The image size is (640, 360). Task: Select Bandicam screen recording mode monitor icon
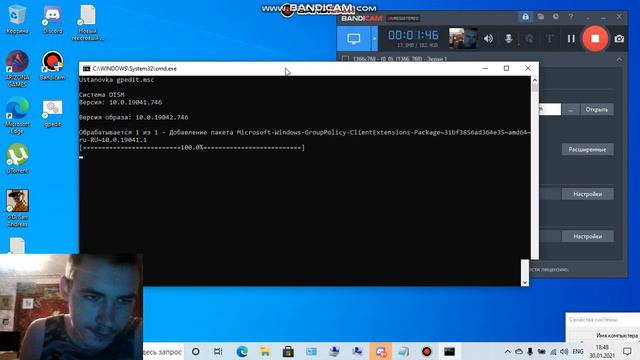tap(353, 39)
